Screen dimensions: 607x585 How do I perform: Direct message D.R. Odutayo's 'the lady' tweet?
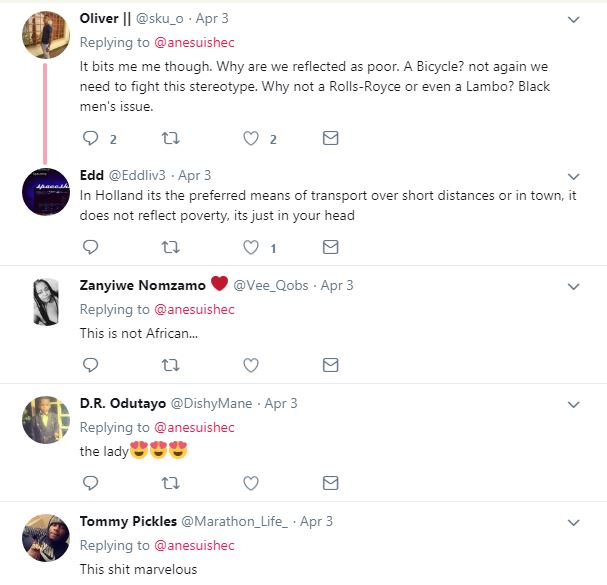click(330, 483)
